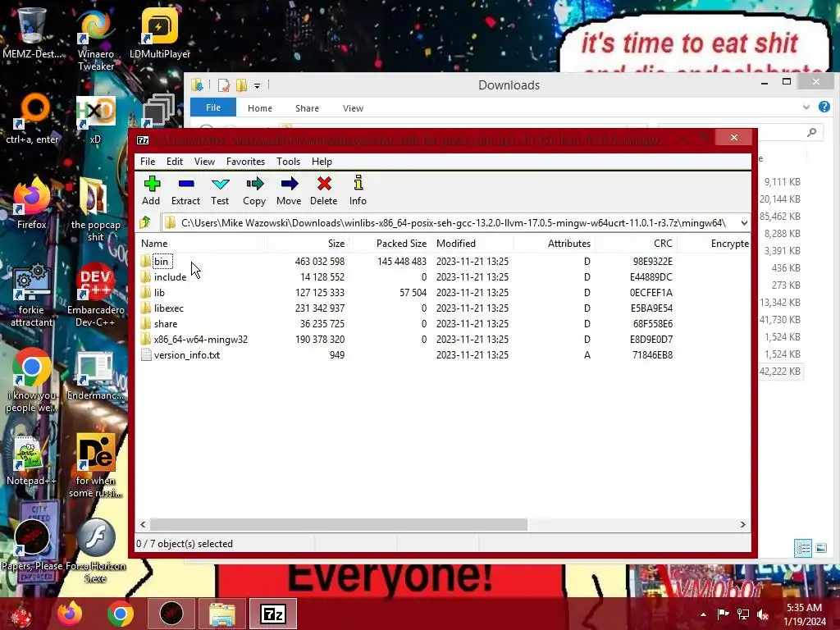Select the version_info.txt file
Viewport: 840px width, 630px height.
click(186, 354)
